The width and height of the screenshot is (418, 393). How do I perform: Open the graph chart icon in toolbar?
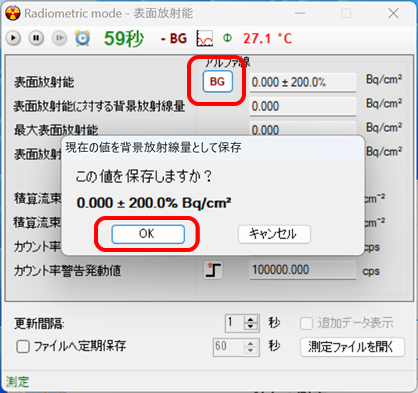point(205,38)
